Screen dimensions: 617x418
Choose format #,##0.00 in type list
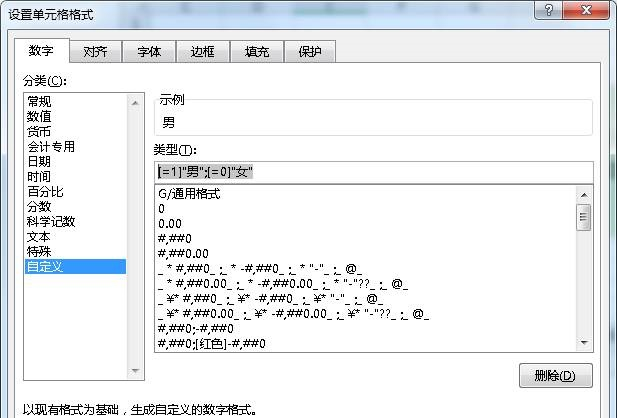tap(365, 253)
